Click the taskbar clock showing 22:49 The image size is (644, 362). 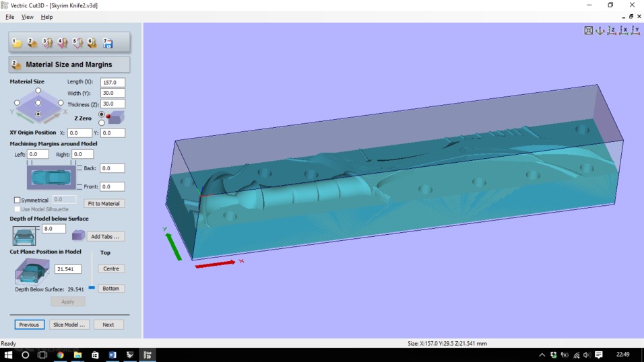tap(622, 355)
